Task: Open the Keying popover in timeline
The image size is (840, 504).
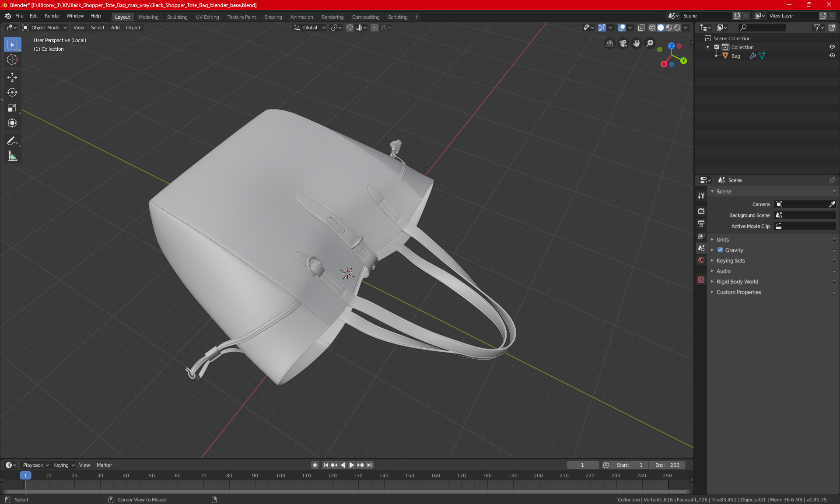Action: 63,465
